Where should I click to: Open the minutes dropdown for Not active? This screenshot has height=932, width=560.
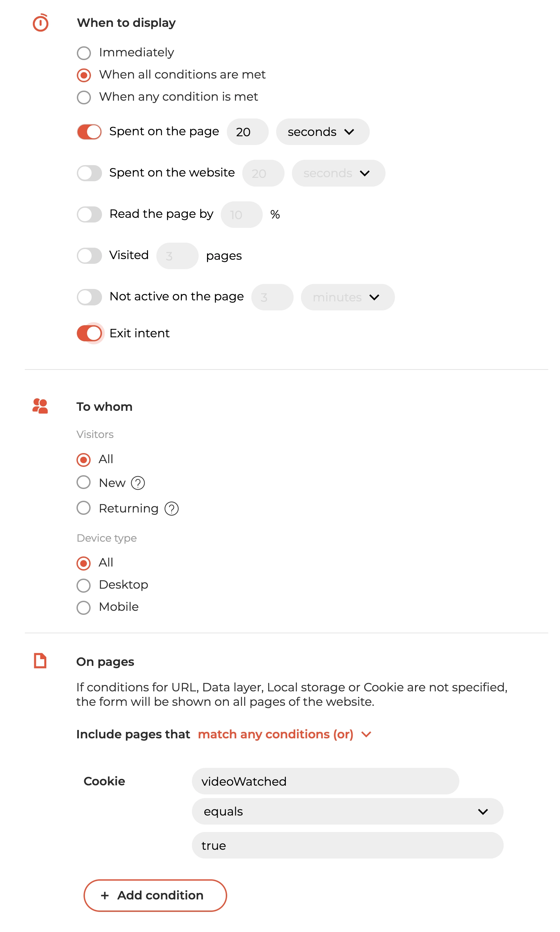click(x=348, y=297)
